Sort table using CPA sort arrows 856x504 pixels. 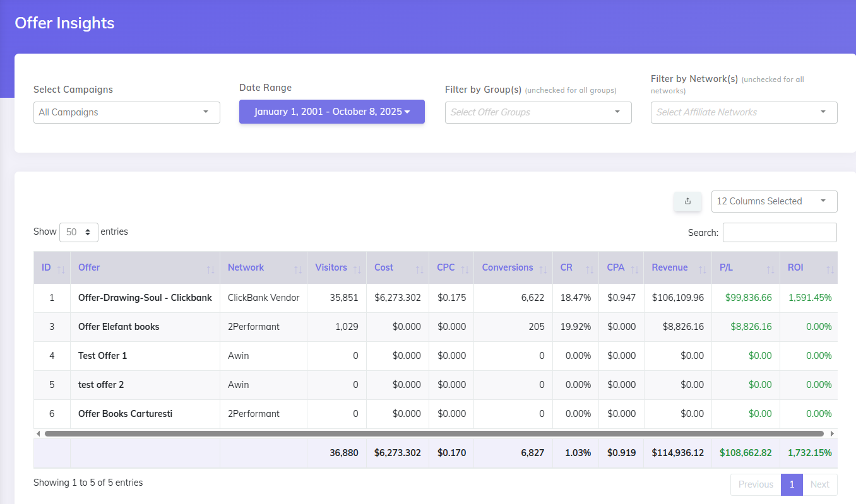coord(634,267)
